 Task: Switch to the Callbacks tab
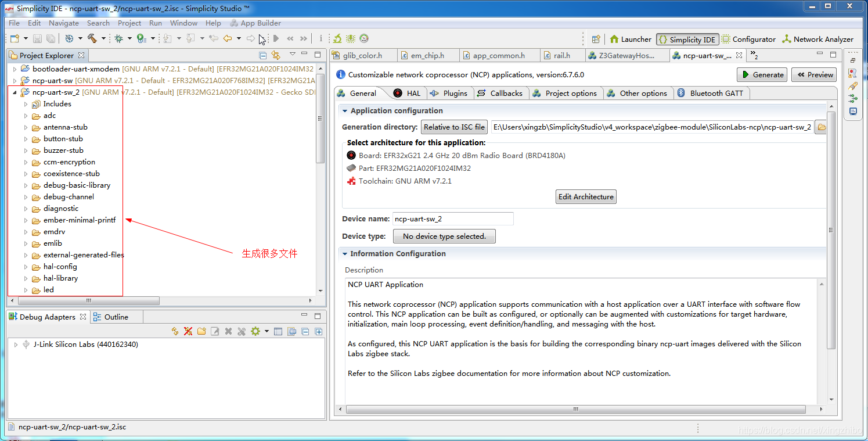tap(500, 93)
